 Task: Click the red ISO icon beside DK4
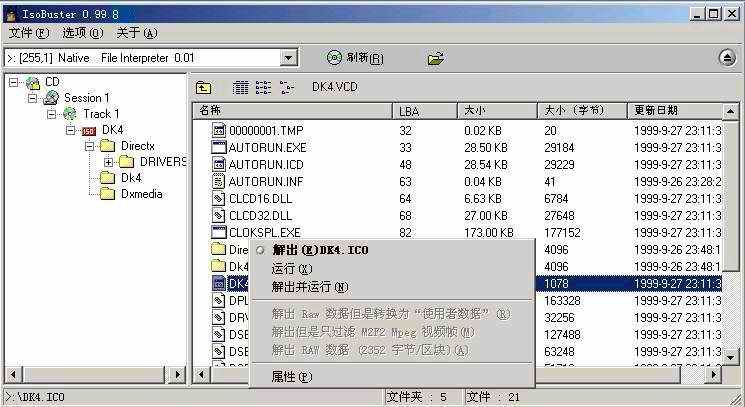pyautogui.click(x=89, y=131)
